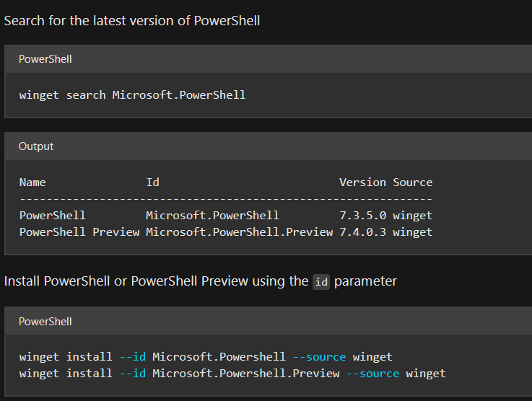Viewport: 532px width, 401px height.
Task: Click the Microsoft.Powershell.Preview text in the install command
Action: pyautogui.click(x=246, y=373)
